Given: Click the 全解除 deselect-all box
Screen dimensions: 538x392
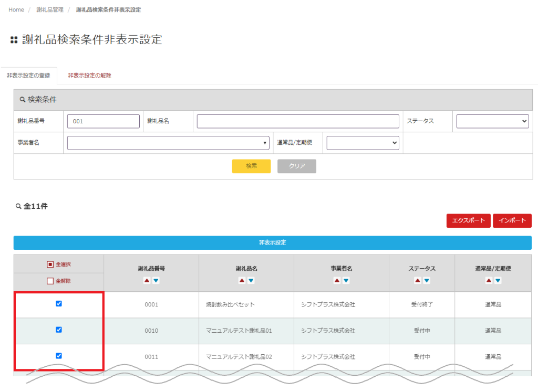Looking at the screenshot, I should 50,281.
